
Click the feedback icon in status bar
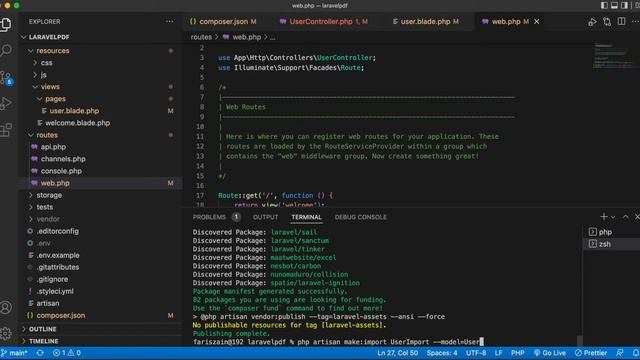(620, 353)
